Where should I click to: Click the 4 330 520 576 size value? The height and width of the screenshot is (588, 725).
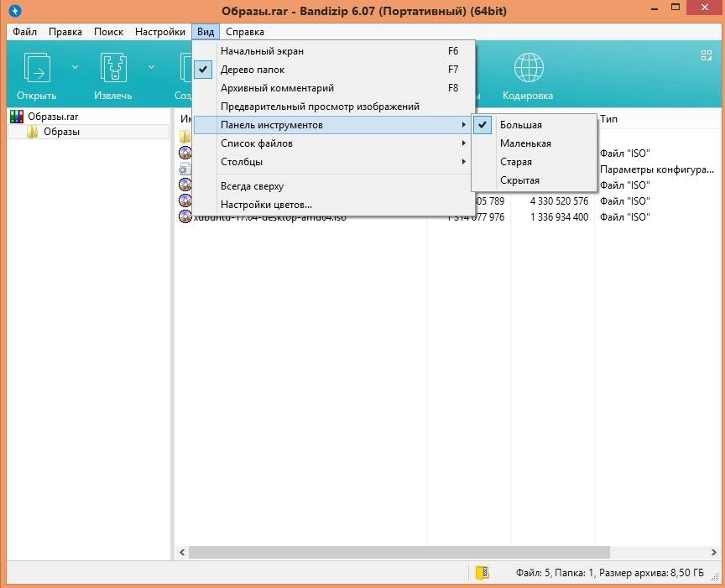click(559, 201)
